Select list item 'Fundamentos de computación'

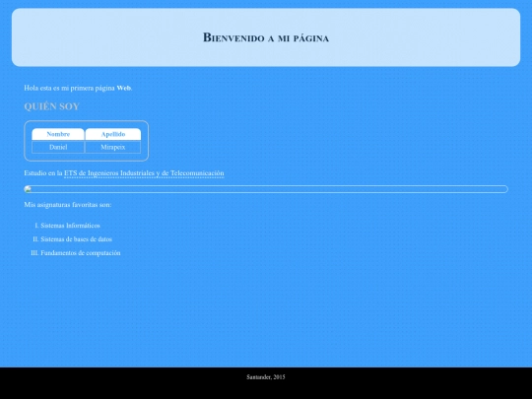click(x=81, y=253)
